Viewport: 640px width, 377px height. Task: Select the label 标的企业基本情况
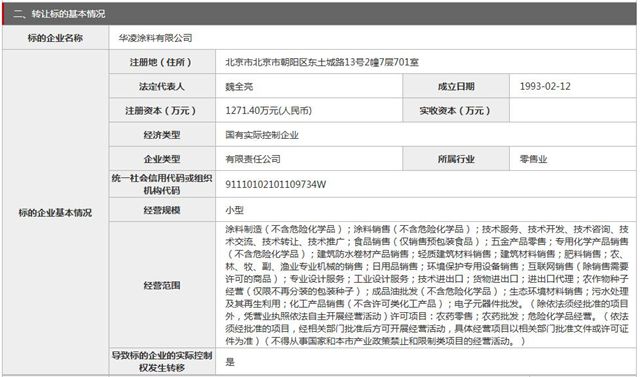55,213
